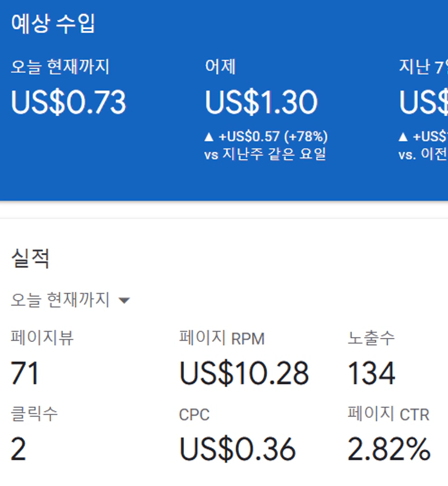Click the vs 지난주 같은 요일 comparison text
448x486 pixels.
click(x=265, y=154)
